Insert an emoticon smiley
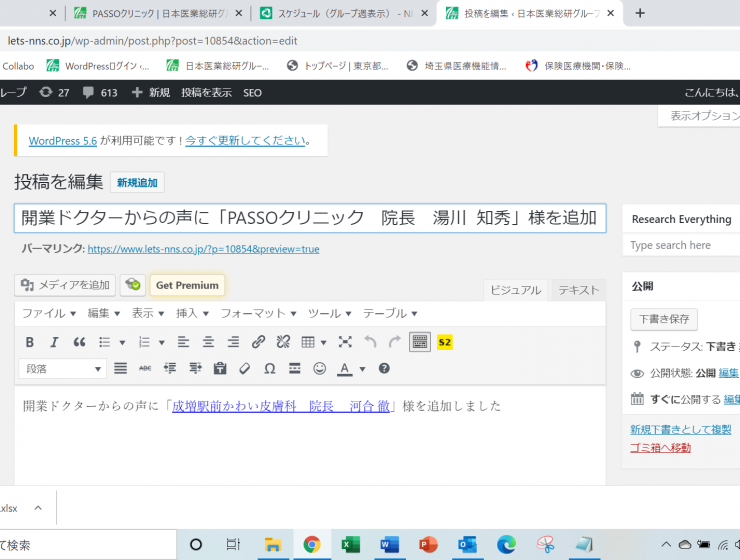 click(320, 368)
